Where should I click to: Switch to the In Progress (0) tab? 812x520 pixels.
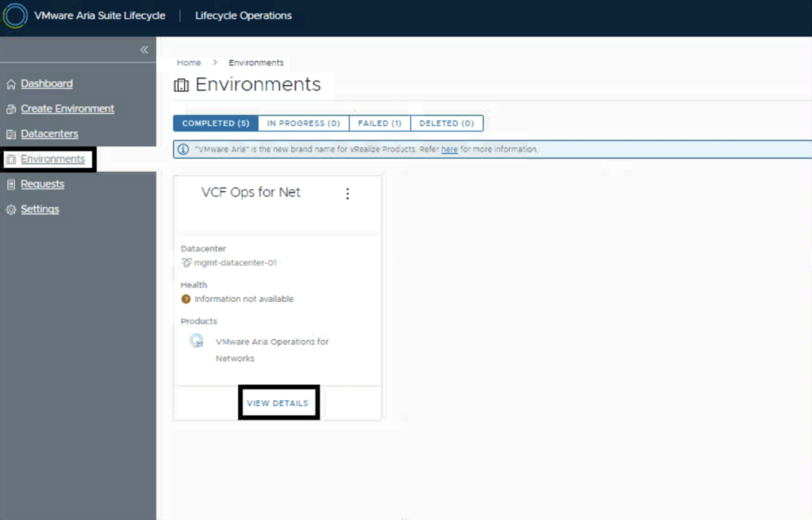coord(303,124)
